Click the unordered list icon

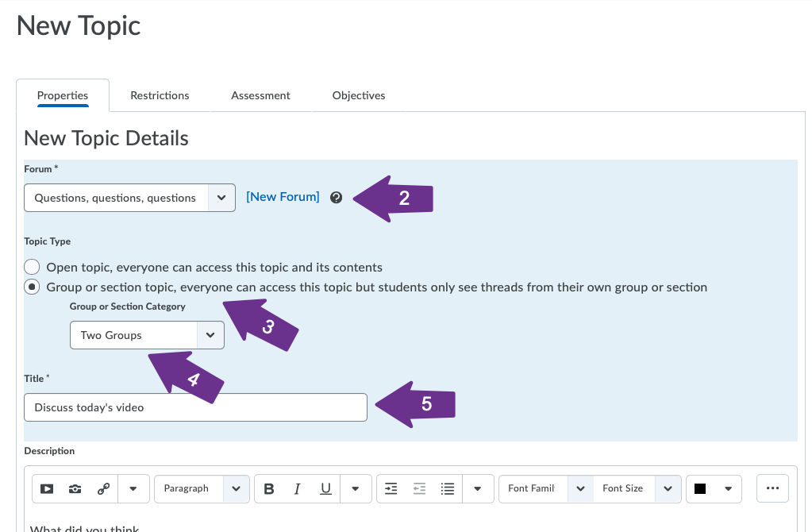(447, 489)
